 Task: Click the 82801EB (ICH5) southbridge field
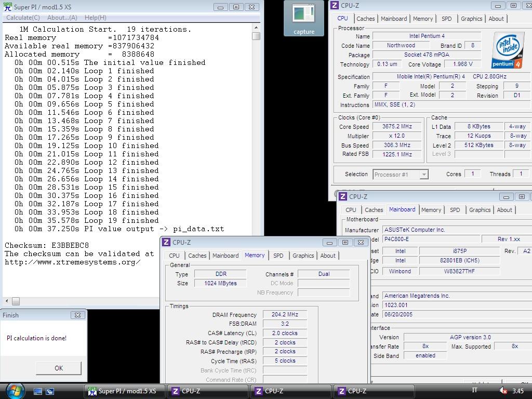[459, 261]
